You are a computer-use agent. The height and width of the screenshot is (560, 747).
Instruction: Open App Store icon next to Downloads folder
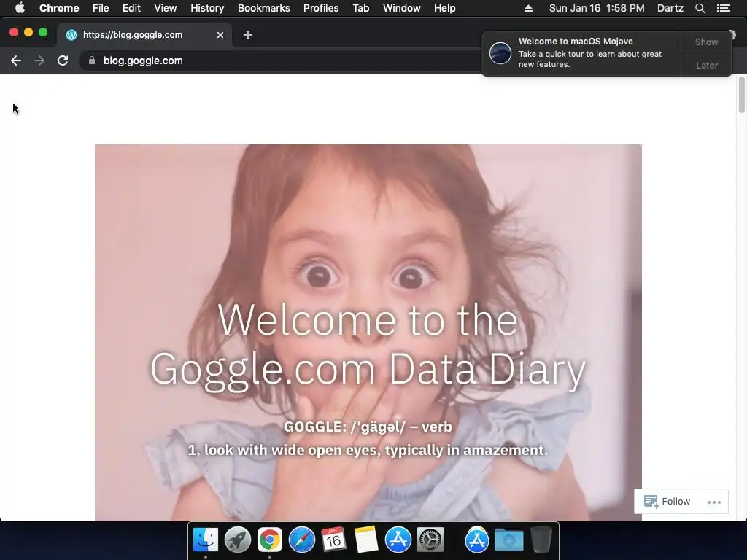476,540
